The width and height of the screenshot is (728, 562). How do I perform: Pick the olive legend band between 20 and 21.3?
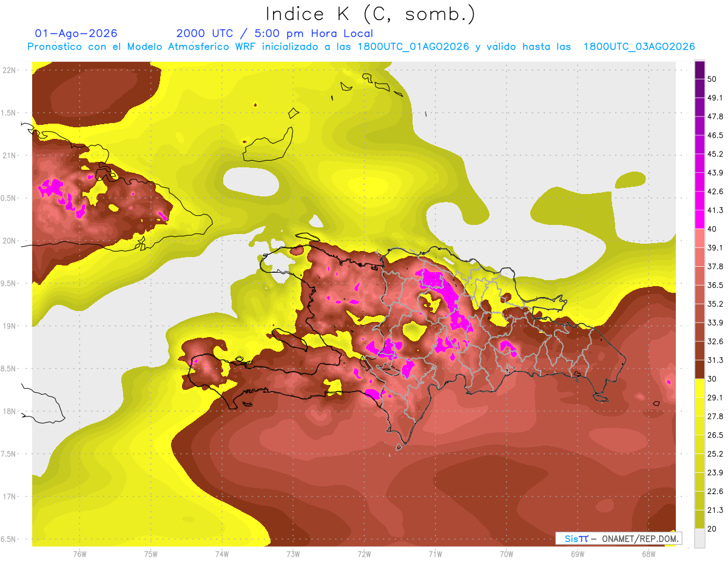699,520
